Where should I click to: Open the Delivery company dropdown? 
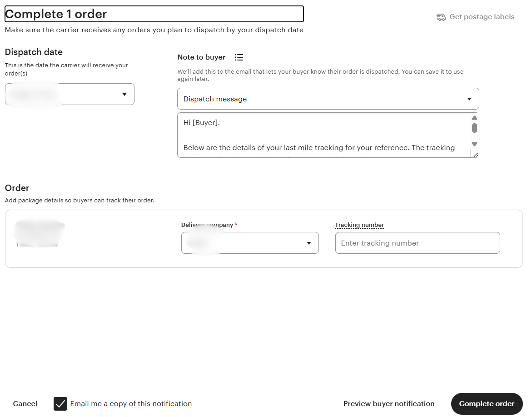(250, 243)
